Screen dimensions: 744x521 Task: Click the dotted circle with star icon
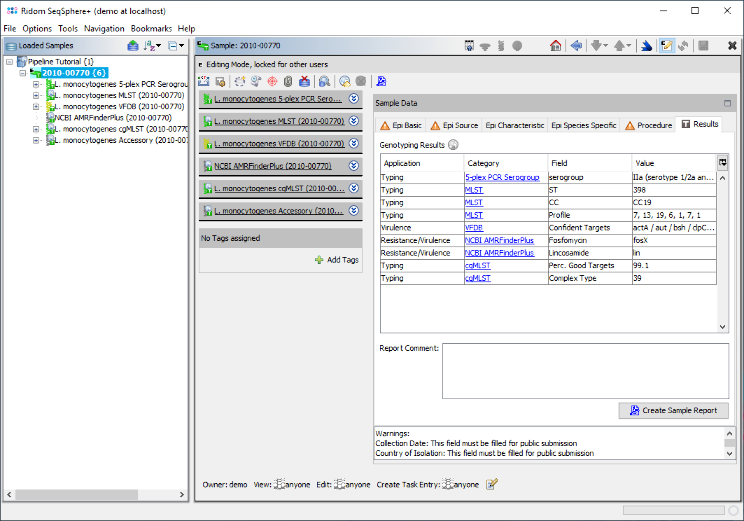(x=240, y=81)
